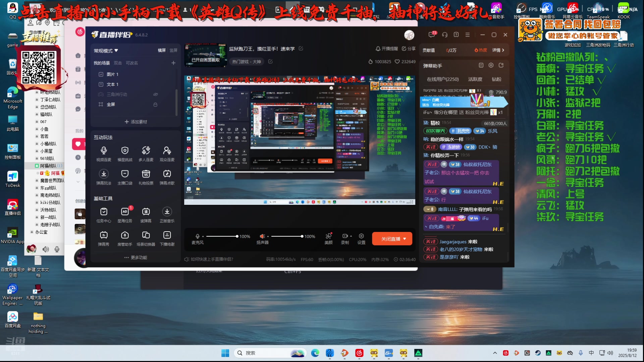644x362 pixels.
Task: Open 主播口袋 streamer pocket
Action: pos(125,177)
